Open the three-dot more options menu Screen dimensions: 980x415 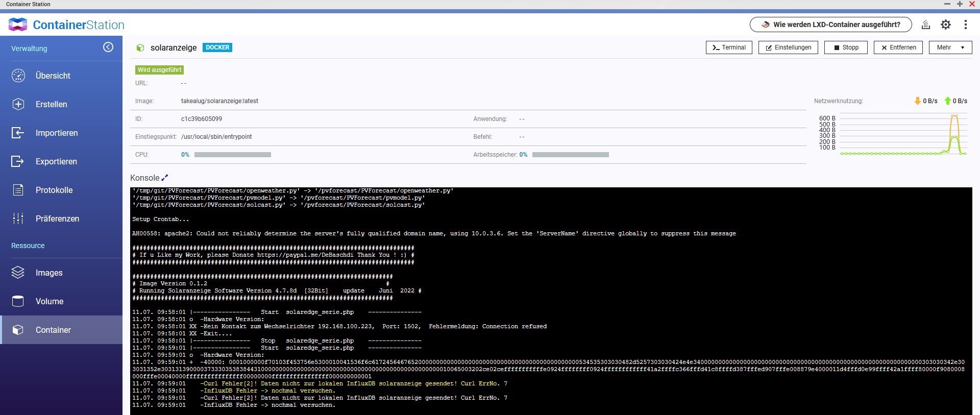[965, 25]
